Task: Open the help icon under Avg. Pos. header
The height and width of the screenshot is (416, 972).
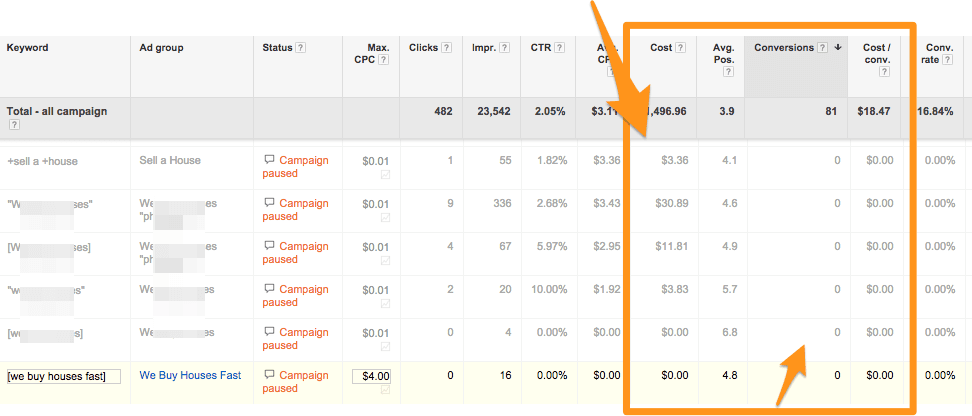Action: (729, 71)
